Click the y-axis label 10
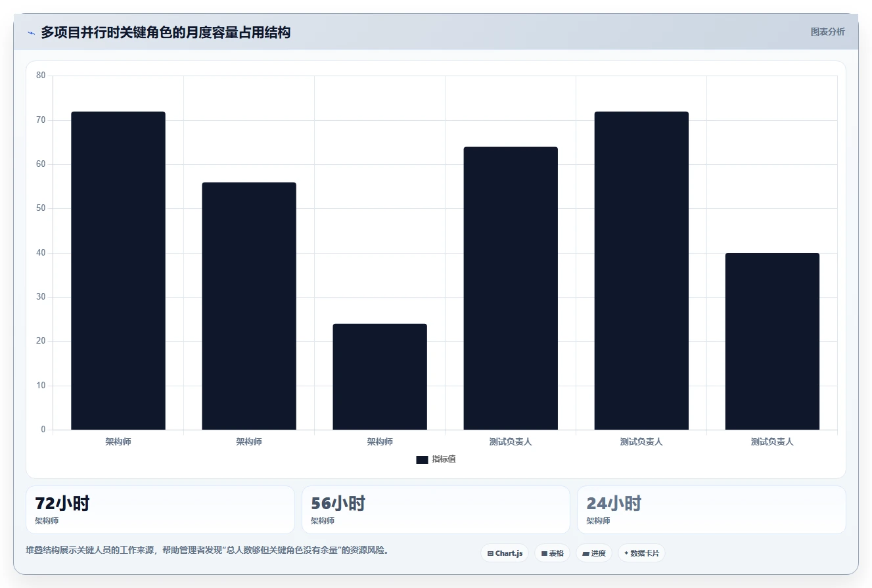 [x=41, y=386]
